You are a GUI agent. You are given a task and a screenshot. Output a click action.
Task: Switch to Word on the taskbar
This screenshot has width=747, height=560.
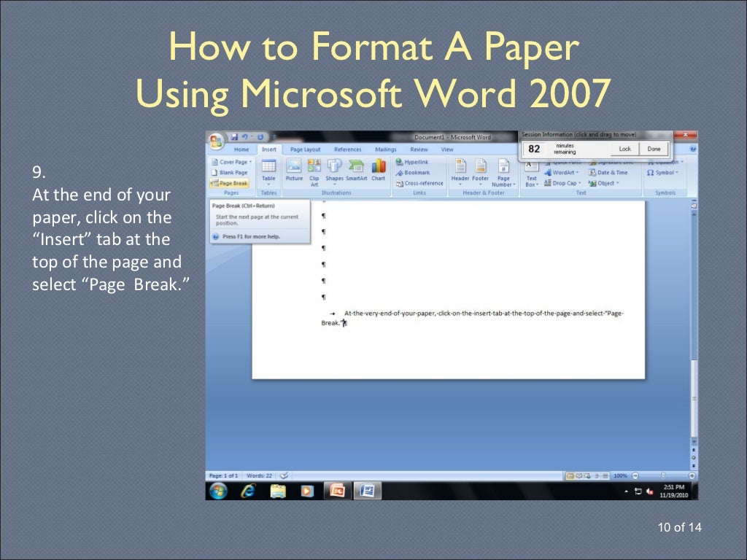tap(368, 491)
